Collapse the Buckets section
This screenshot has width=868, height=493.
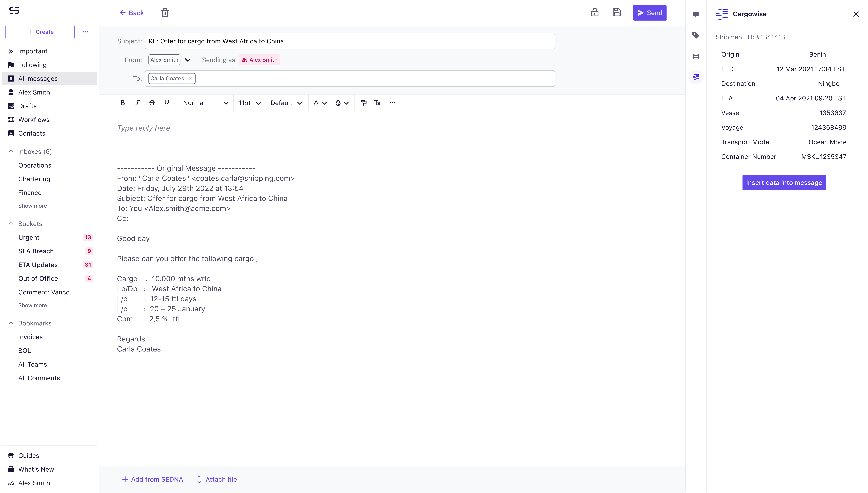[11, 224]
